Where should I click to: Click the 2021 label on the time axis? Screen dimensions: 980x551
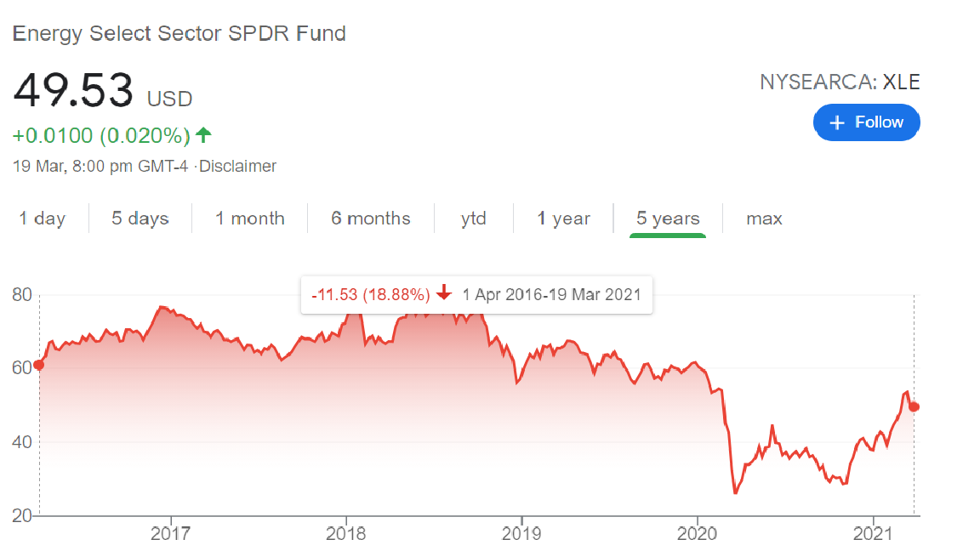pos(874,534)
